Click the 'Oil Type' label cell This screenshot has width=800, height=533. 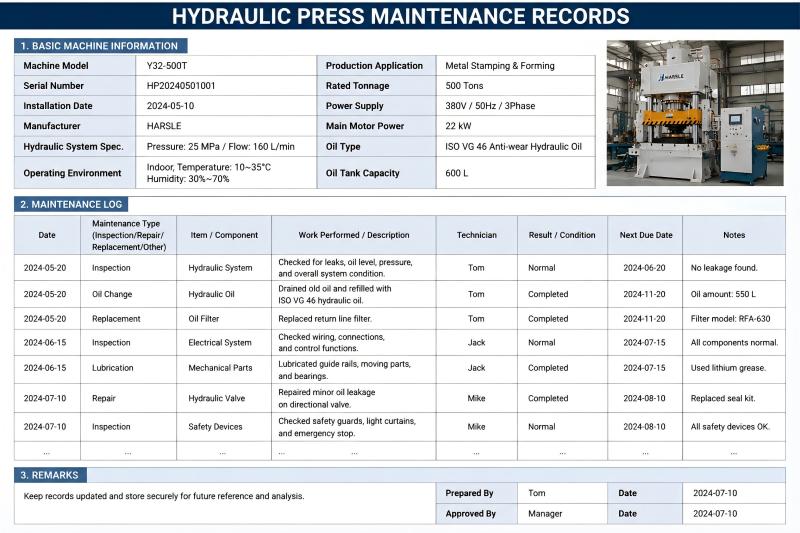pyautogui.click(x=377, y=146)
